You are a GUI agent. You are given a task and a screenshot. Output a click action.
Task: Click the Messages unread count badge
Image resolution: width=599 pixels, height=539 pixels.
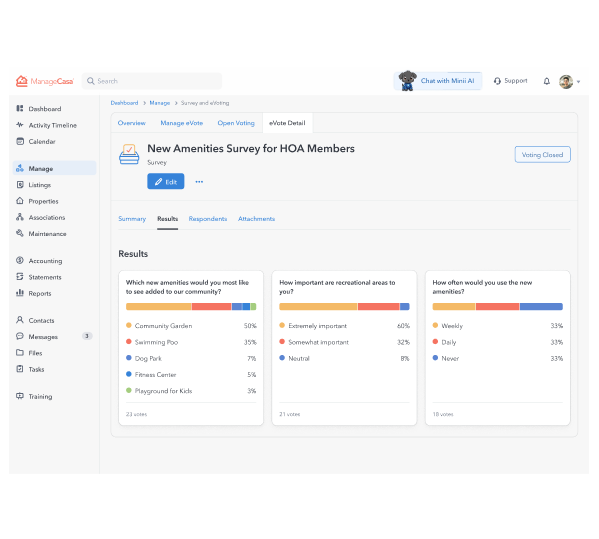click(87, 336)
